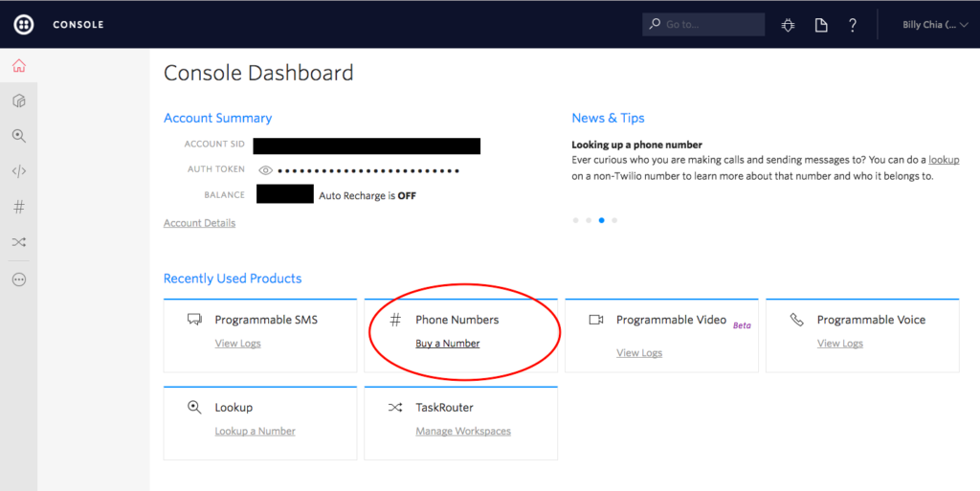Open the Programmable SMS product title
The height and width of the screenshot is (491, 980).
tap(266, 320)
